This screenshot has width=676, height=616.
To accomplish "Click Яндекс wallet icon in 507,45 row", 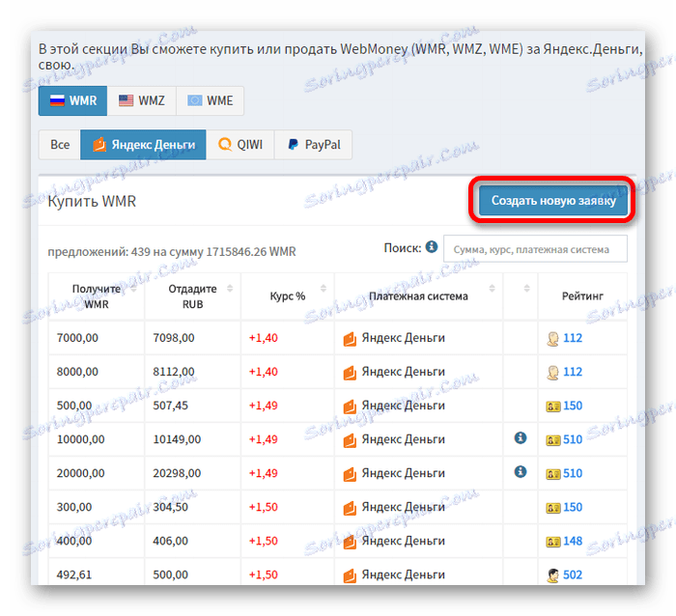I will click(350, 406).
